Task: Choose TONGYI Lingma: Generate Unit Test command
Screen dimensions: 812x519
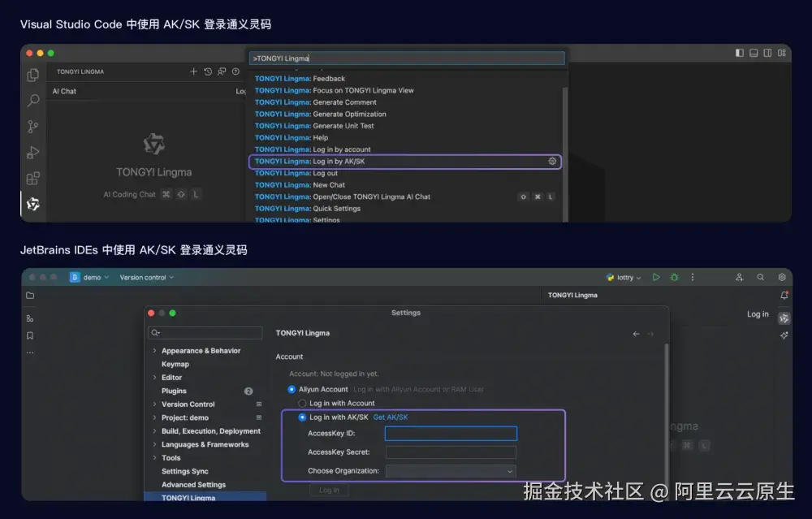Action: (405, 126)
